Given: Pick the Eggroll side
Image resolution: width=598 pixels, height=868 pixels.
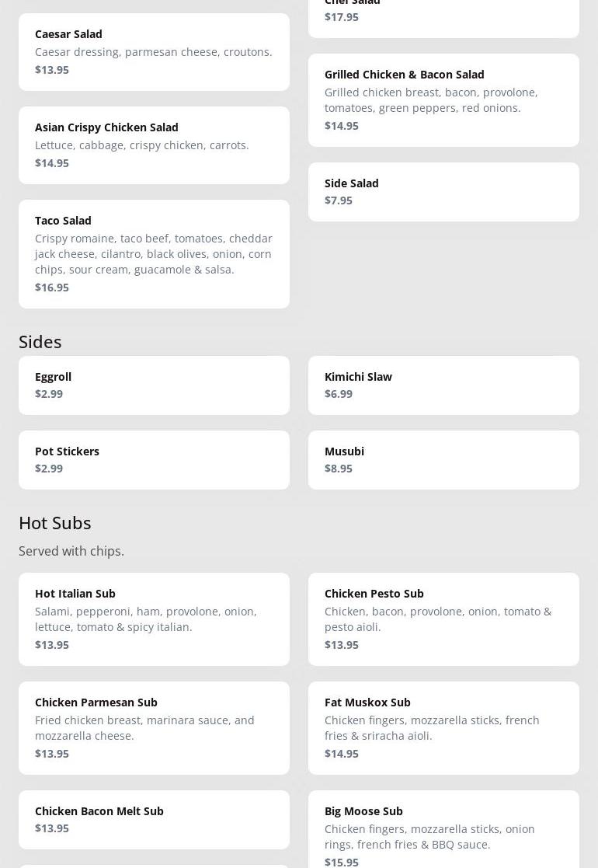Looking at the screenshot, I should click(154, 385).
